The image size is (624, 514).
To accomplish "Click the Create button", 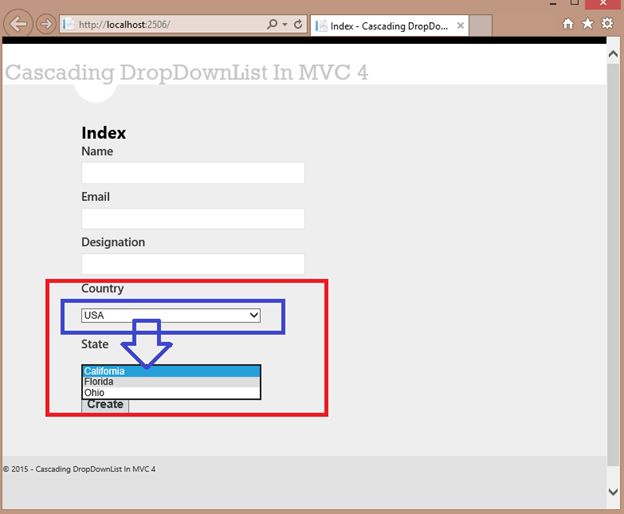I will pyautogui.click(x=105, y=405).
